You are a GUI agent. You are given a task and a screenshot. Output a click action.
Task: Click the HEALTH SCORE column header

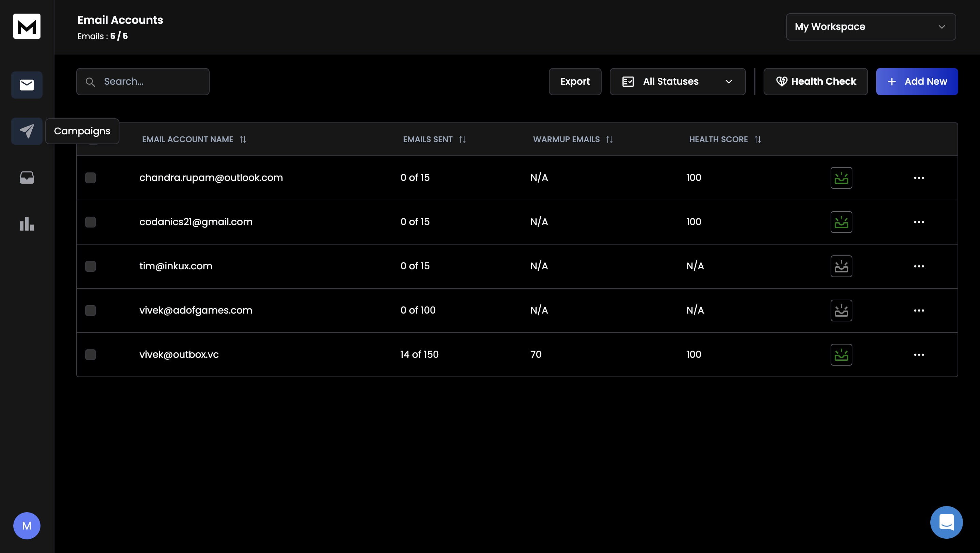(x=718, y=139)
